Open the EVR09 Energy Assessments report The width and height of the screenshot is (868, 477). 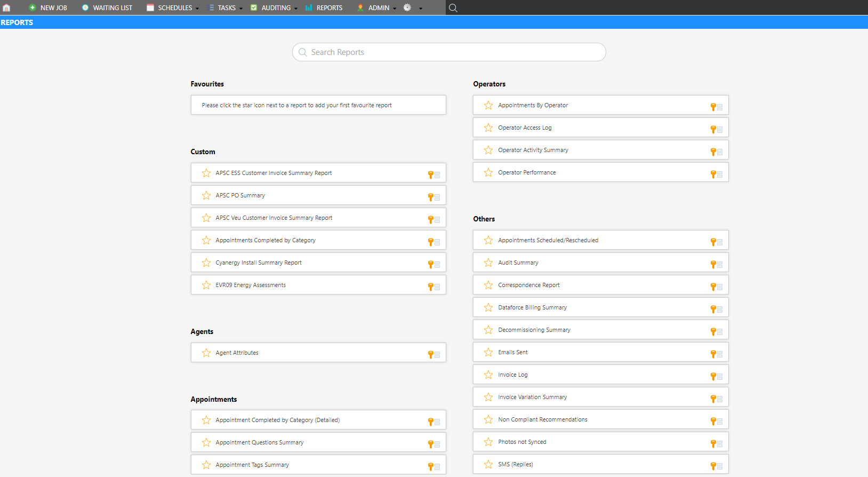tap(251, 285)
